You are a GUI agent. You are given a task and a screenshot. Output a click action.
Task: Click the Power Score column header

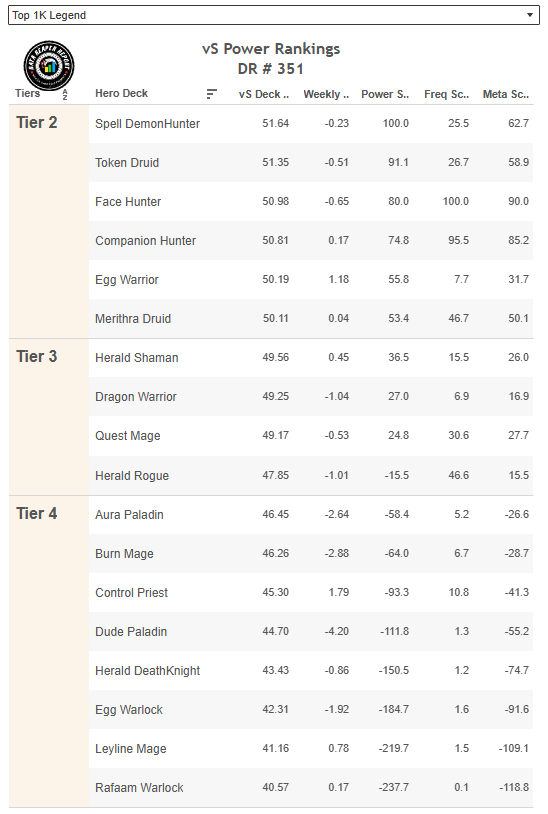385,94
